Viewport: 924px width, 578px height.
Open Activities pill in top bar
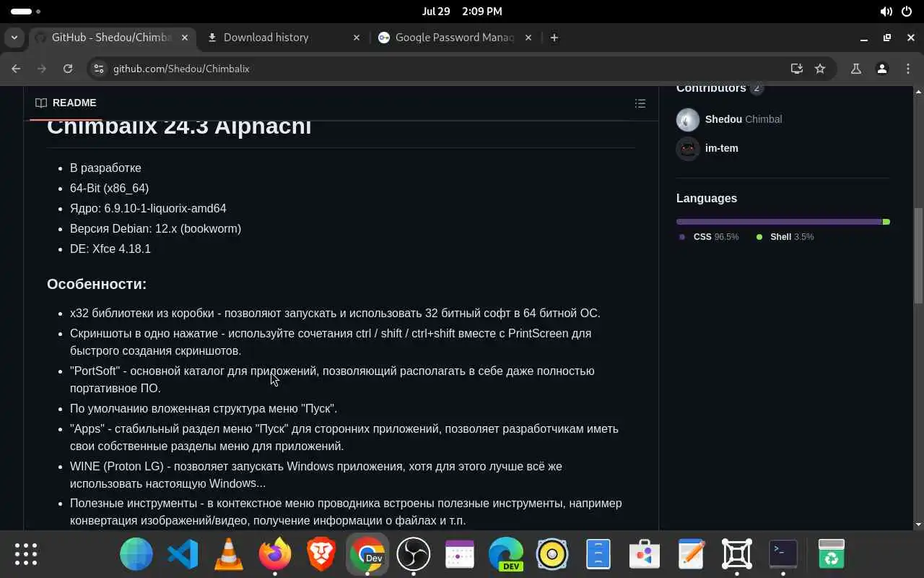pos(25,12)
